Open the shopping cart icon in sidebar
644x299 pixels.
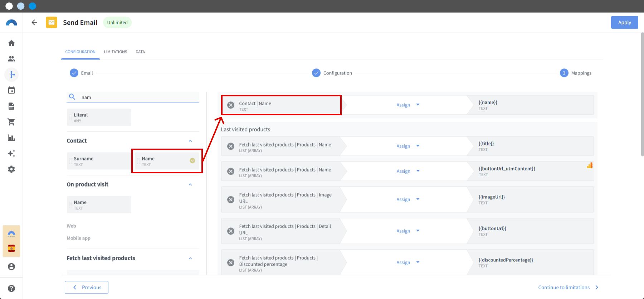pyautogui.click(x=11, y=122)
